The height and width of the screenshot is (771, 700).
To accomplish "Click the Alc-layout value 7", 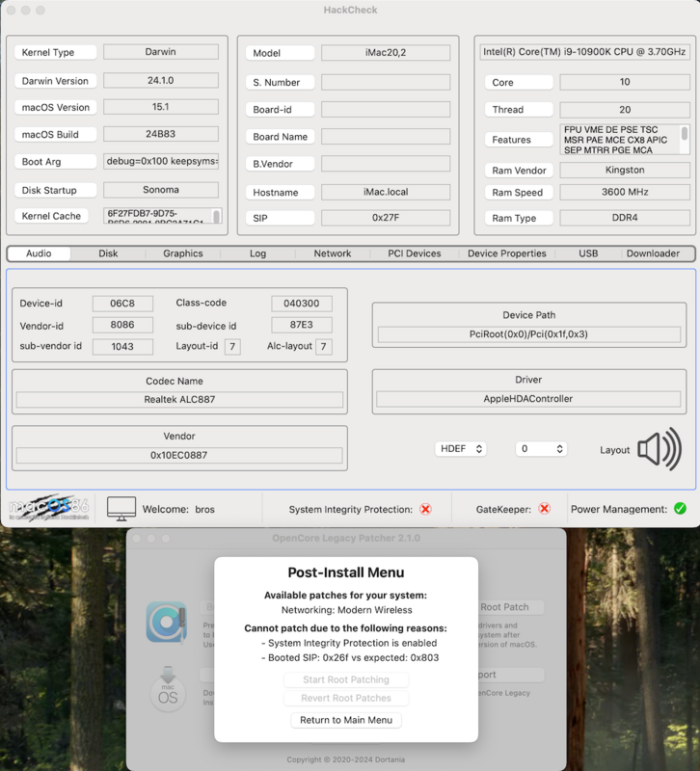I will 324,347.
